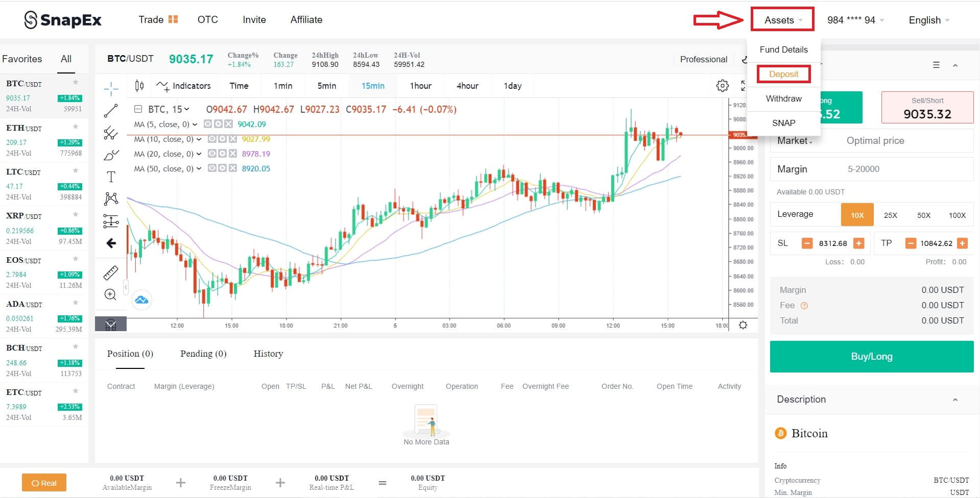Remove the MA 50 indicator
980x498 pixels.
[x=232, y=168]
